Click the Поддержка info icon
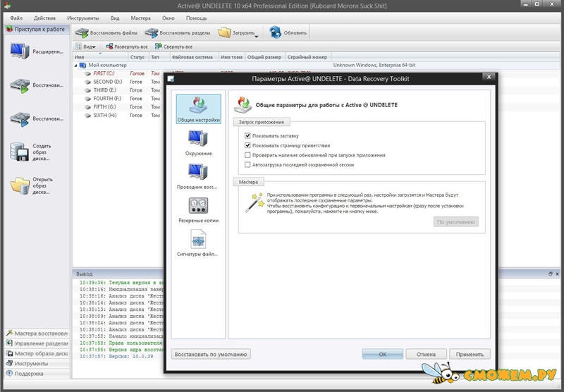The height and width of the screenshot is (392, 564). 9,373
